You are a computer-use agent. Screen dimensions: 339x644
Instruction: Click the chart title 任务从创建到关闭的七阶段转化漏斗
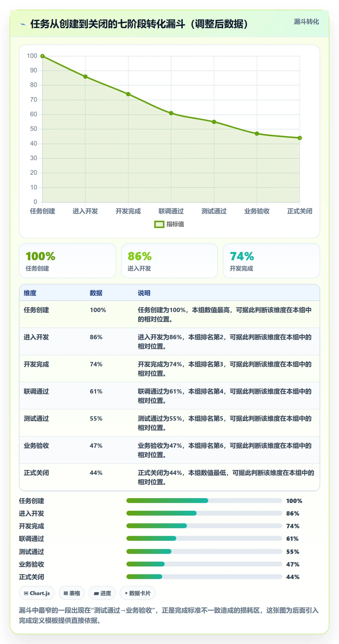coord(139,24)
